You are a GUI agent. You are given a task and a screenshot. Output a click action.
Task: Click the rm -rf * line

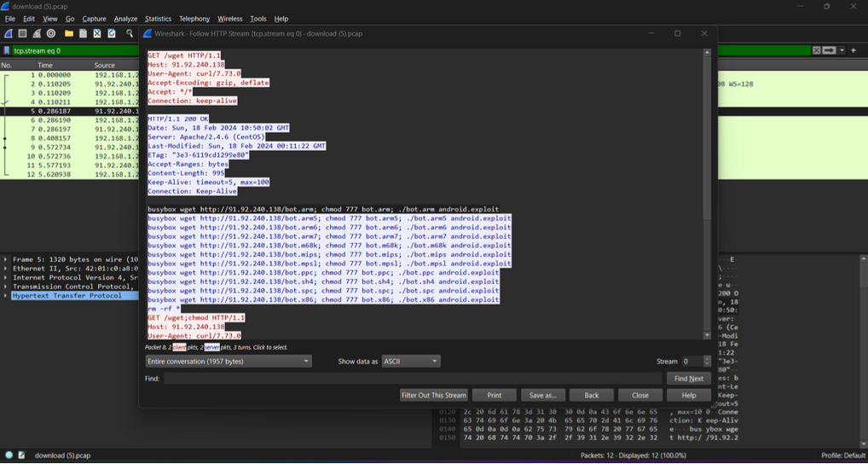coord(164,309)
